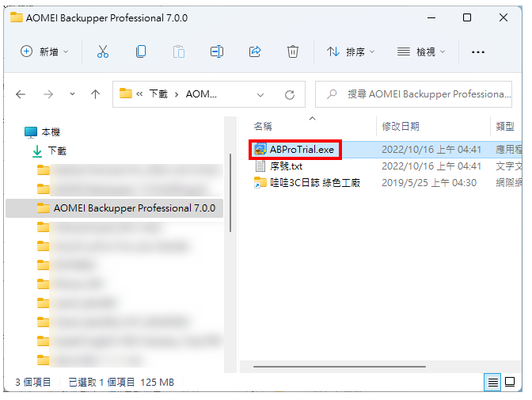
Task: Click the ABProTrial.exe application icon
Action: point(260,150)
